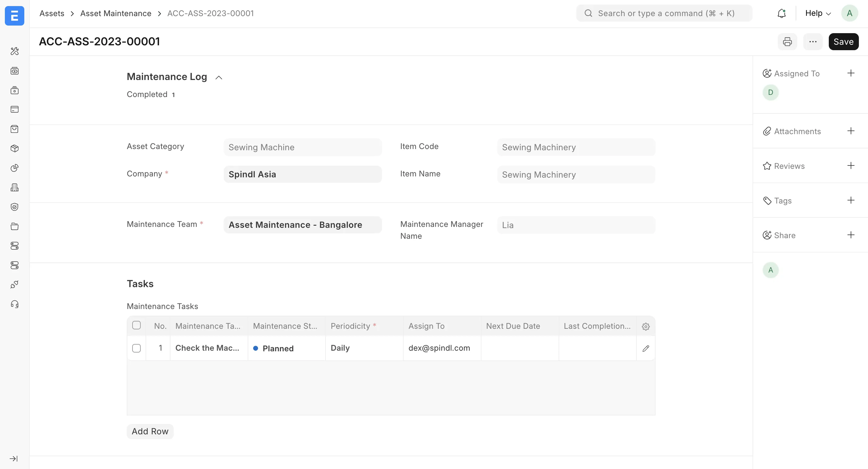Click the search command bar
The height and width of the screenshot is (469, 868).
click(663, 13)
